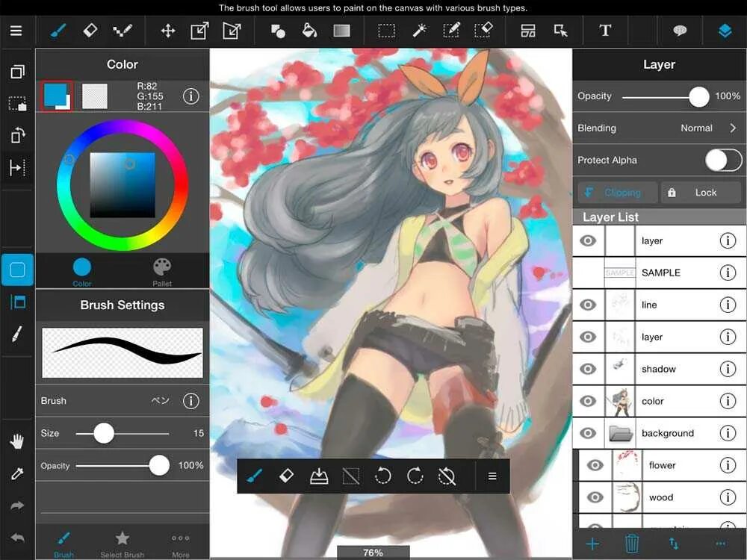Select the Selection Eraser tool
The image size is (747, 560).
[x=483, y=31]
